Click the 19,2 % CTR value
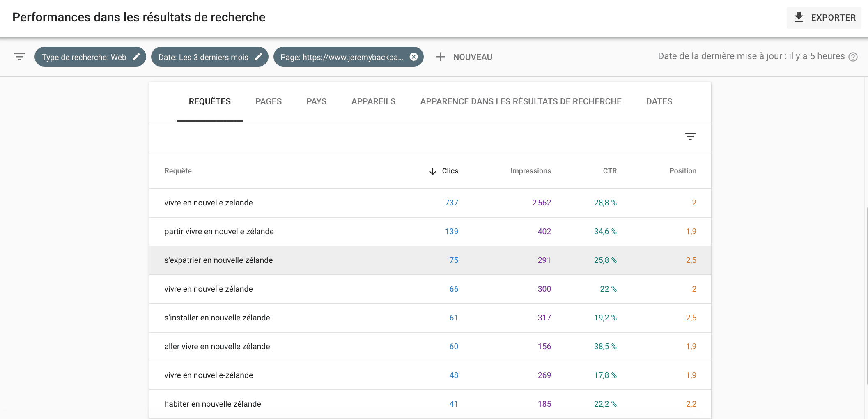This screenshot has width=868, height=419. (605, 318)
